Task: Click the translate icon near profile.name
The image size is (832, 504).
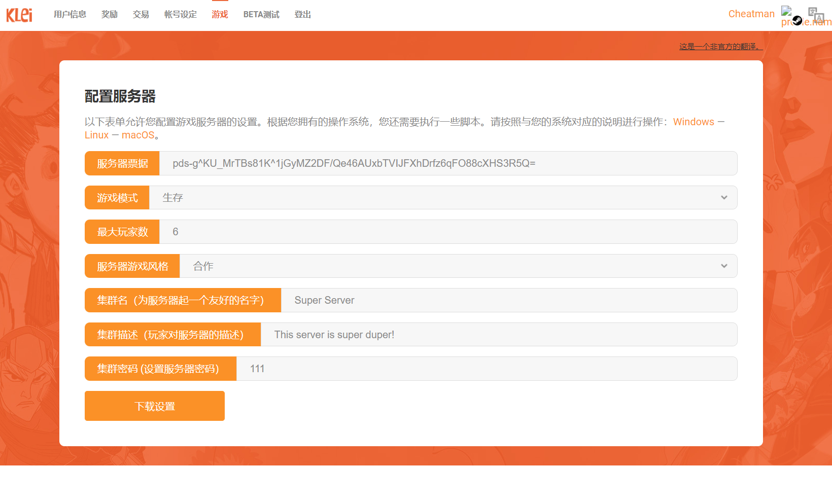Action: (x=817, y=15)
